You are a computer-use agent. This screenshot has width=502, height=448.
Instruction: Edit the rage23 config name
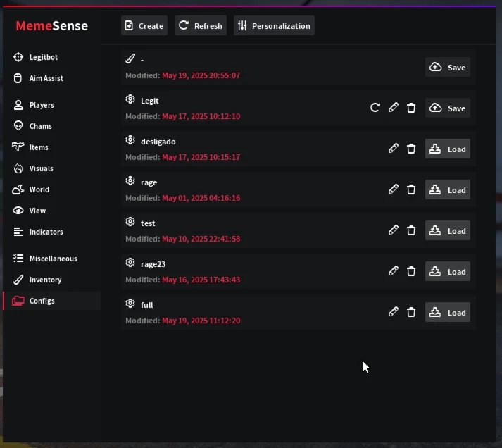[394, 271]
